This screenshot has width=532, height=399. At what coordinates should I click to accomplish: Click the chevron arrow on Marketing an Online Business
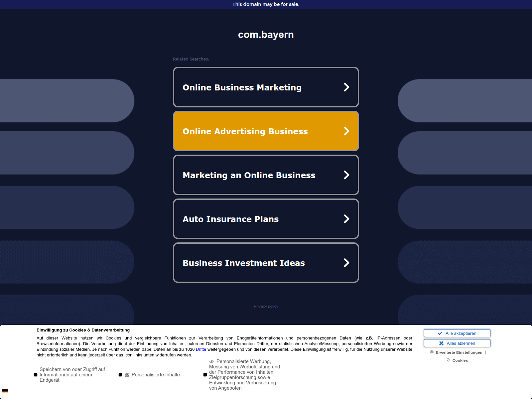tap(346, 175)
